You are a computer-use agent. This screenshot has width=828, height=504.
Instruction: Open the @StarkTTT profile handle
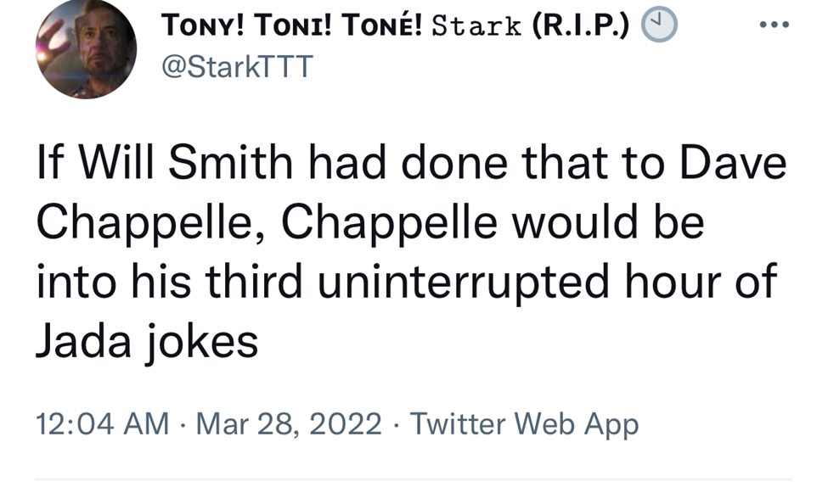tap(237, 66)
